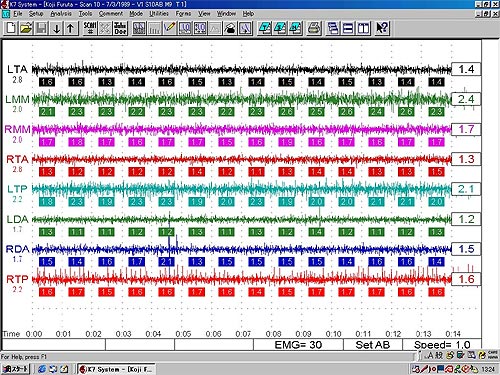Open context help with the arrow-question icon
500x375 pixels.
coord(382,28)
